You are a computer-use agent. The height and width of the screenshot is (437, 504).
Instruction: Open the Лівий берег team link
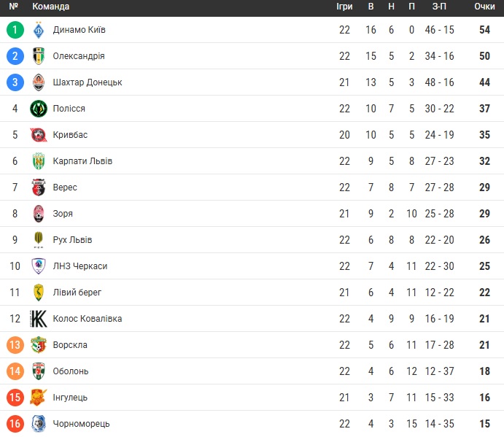coord(77,293)
